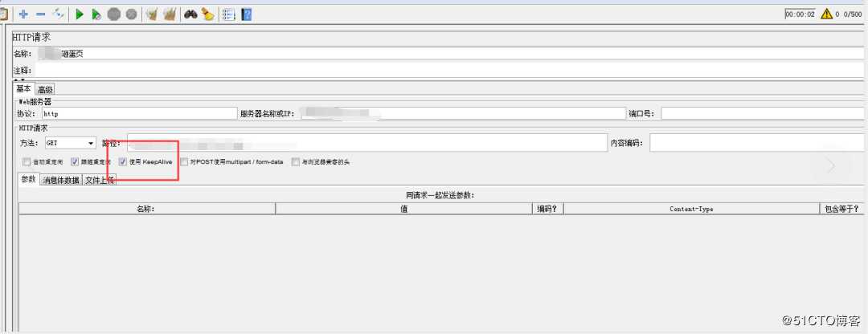868x334 pixels.
Task: Click the 值 column header
Action: coord(403,209)
